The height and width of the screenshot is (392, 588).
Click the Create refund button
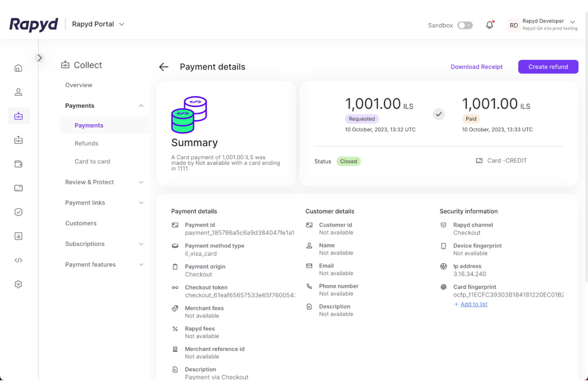tap(548, 67)
